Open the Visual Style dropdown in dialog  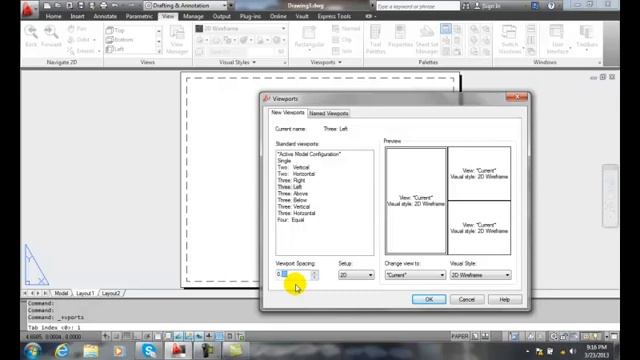click(x=480, y=275)
